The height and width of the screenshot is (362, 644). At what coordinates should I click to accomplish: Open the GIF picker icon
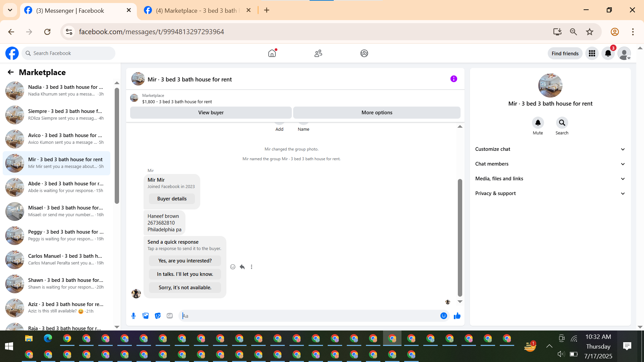click(170, 316)
